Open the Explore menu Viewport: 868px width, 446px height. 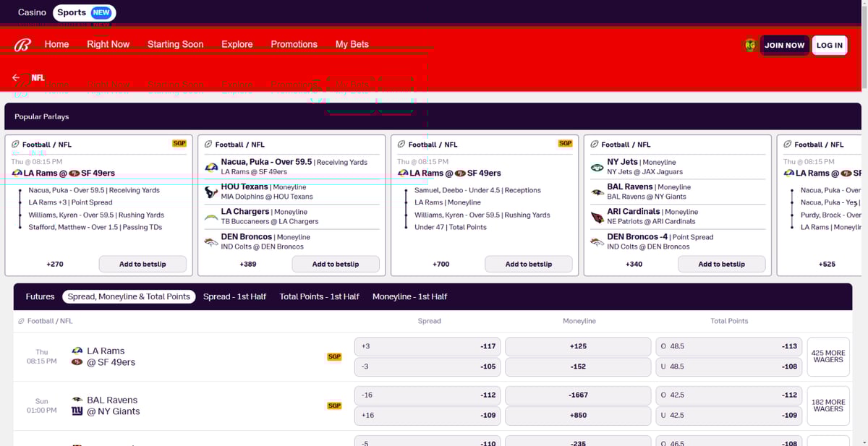[237, 44]
